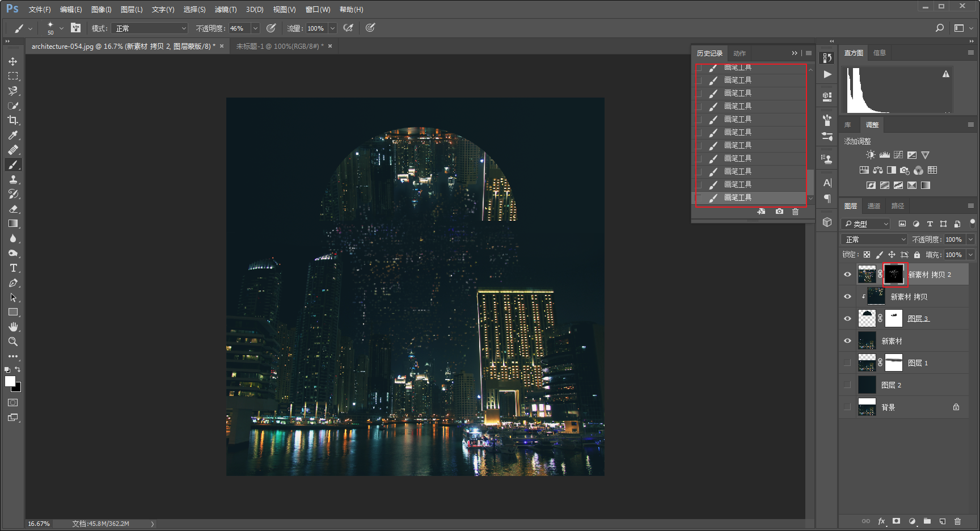Image resolution: width=980 pixels, height=531 pixels.
Task: Toggle pressure for opacity button
Action: pos(271,28)
